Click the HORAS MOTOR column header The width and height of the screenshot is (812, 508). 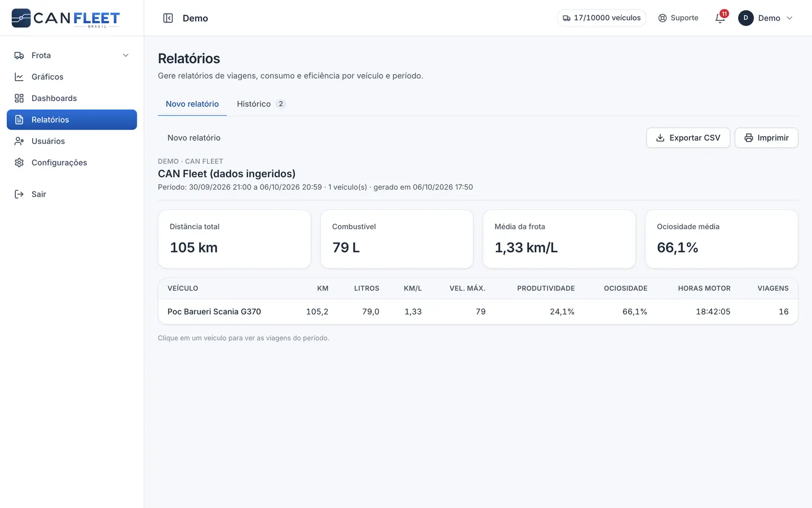click(704, 288)
